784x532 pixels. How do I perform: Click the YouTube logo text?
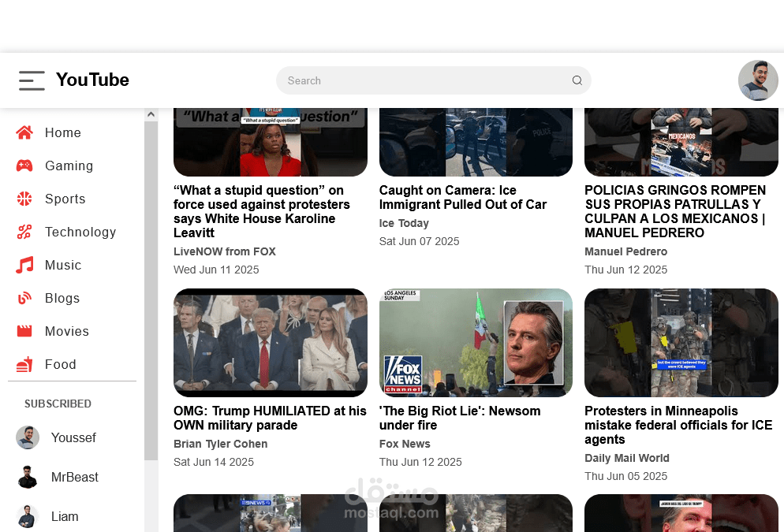point(92,80)
